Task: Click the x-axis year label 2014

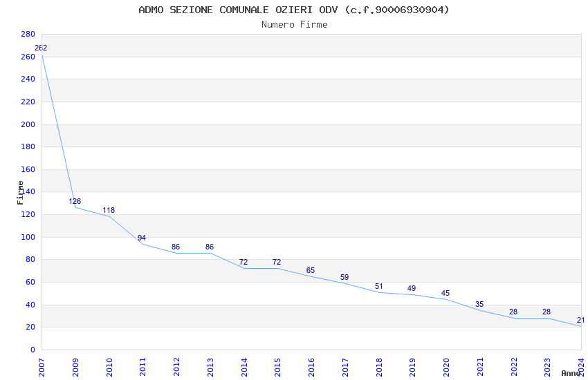Action: point(244,368)
